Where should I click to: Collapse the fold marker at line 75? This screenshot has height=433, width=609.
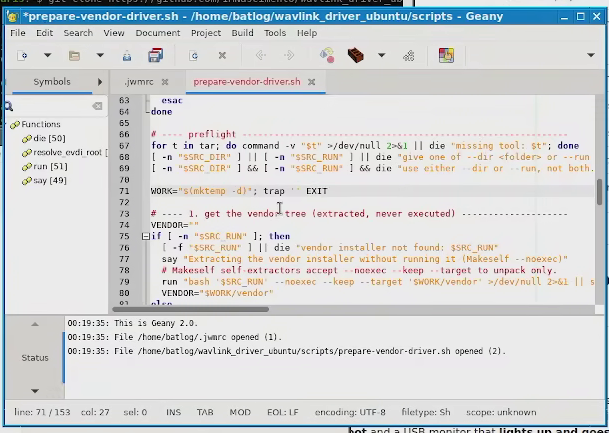click(146, 236)
